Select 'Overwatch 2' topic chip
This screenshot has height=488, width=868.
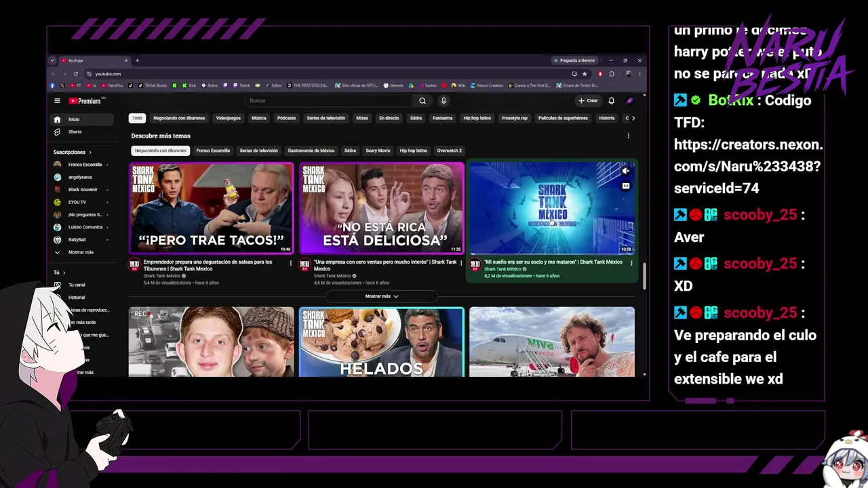click(449, 150)
